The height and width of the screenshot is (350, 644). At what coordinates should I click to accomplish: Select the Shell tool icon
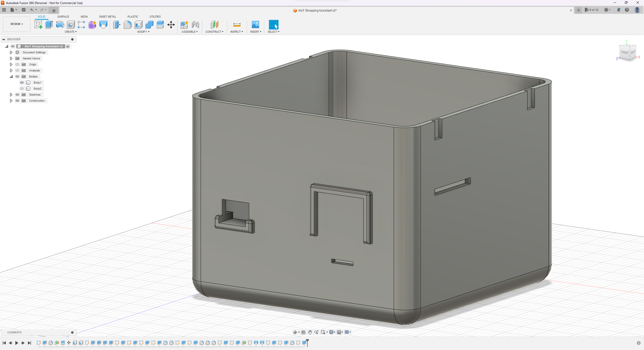(139, 25)
